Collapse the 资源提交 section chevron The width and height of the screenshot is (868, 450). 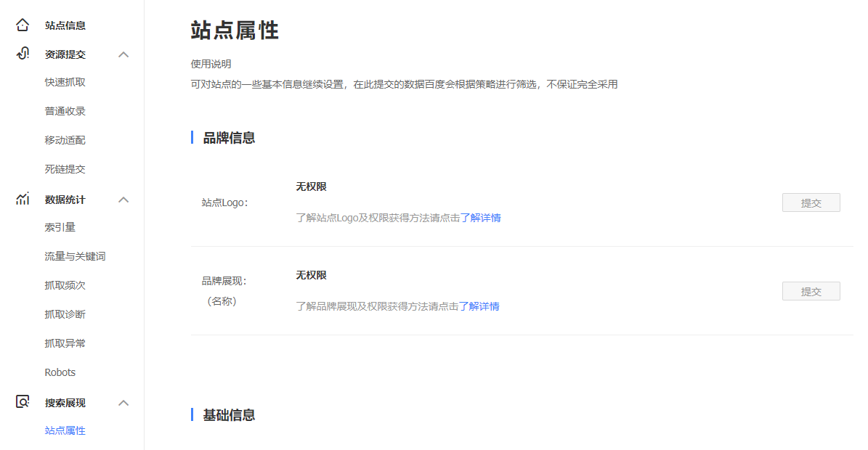pyautogui.click(x=123, y=54)
